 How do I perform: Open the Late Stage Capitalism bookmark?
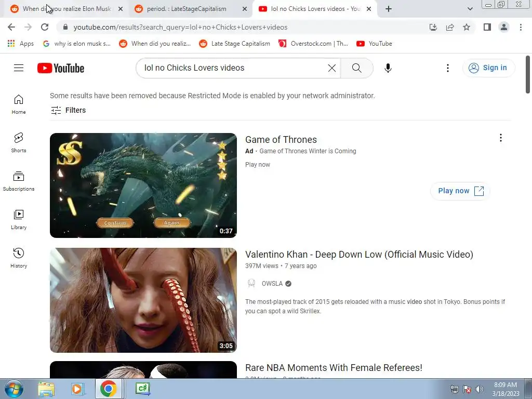click(235, 44)
